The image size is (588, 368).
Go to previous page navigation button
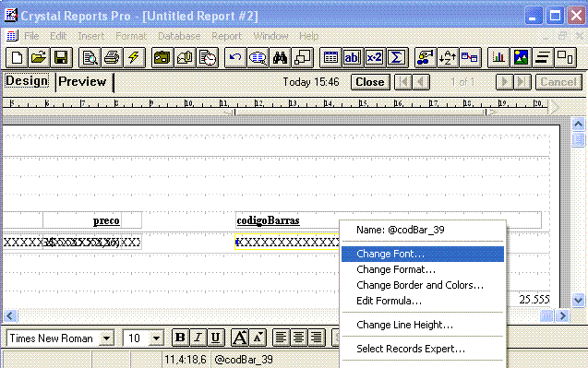[x=421, y=82]
